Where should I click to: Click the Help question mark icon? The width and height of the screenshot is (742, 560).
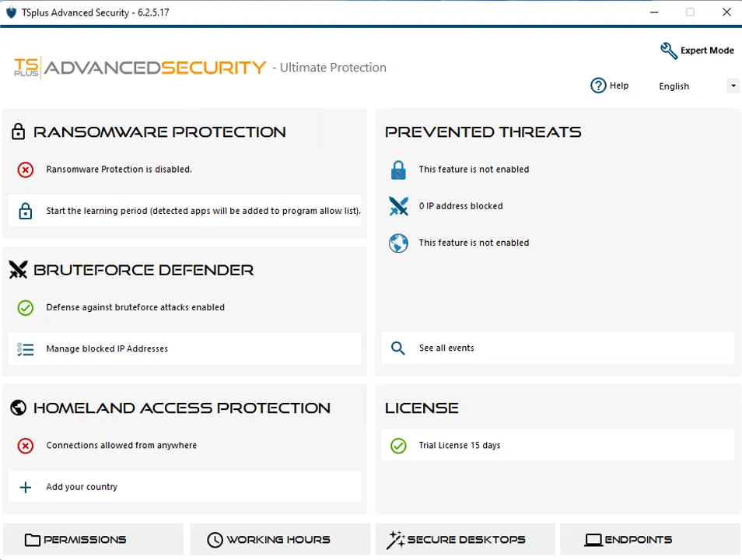(598, 86)
